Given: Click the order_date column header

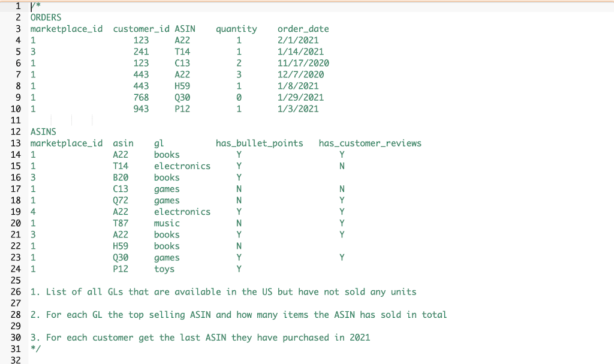Looking at the screenshot, I should (x=303, y=29).
